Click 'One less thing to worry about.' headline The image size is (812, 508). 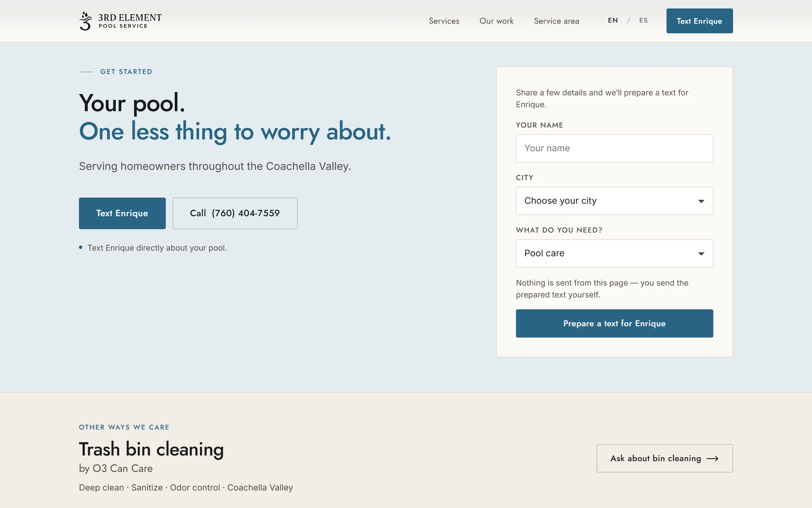point(235,132)
